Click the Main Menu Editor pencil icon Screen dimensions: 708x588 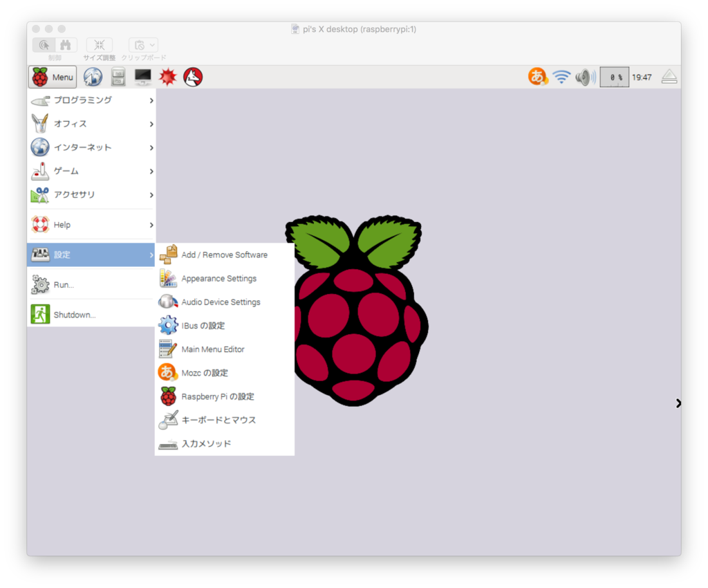[x=168, y=349]
